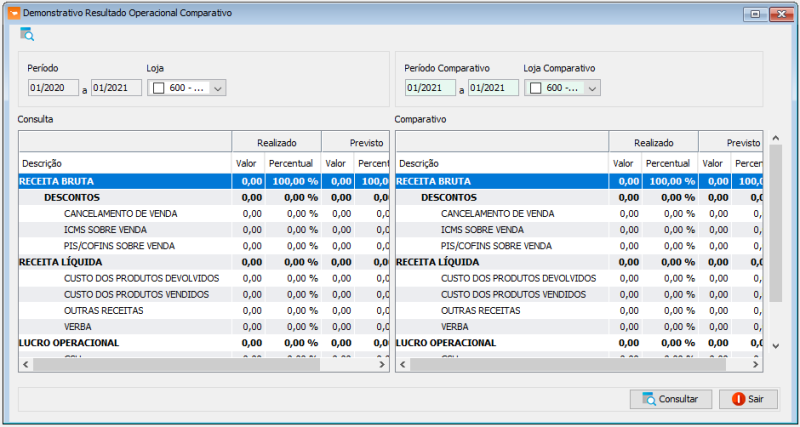Screen dimensions: 800x427
Task: Select OUTRAS RECEITAS row in Comparativo table
Action: [579, 311]
